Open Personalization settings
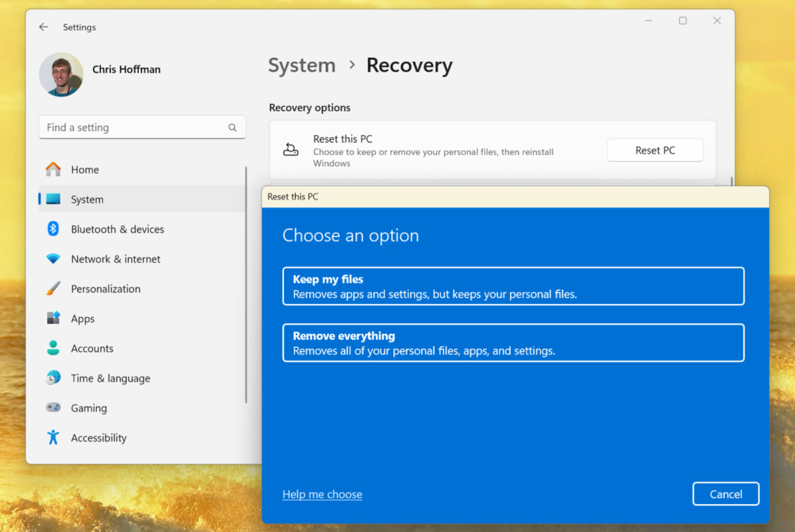Viewport: 795px width, 532px height. point(105,289)
